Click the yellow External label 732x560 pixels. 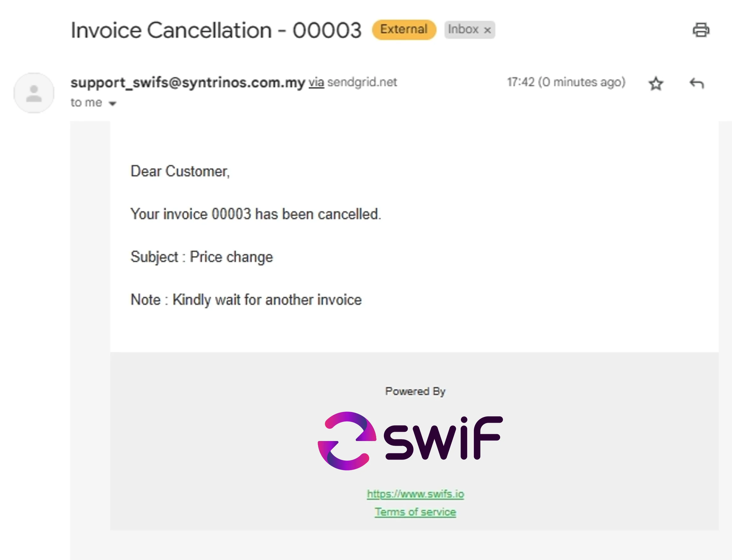click(404, 30)
